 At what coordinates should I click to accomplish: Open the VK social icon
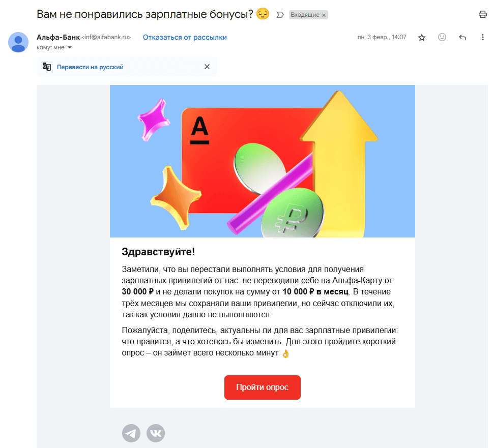(156, 433)
